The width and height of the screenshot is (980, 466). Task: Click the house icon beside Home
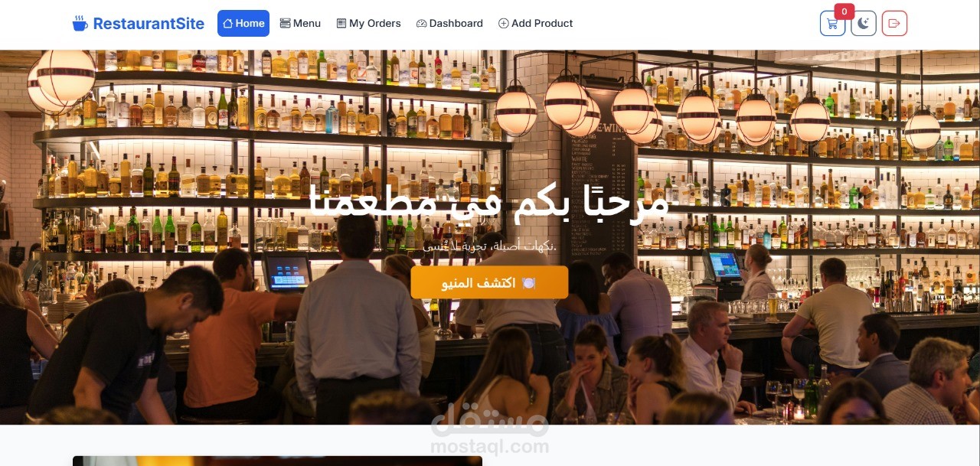tap(227, 24)
